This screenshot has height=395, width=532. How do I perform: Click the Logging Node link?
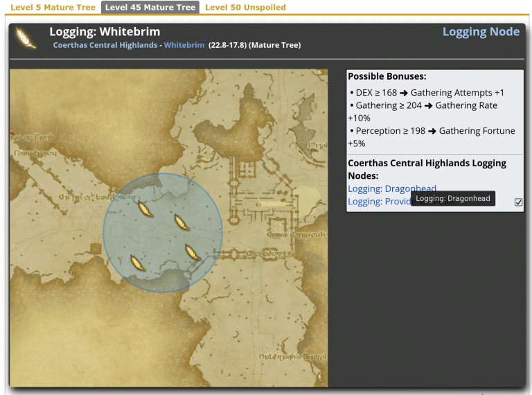pyautogui.click(x=481, y=32)
